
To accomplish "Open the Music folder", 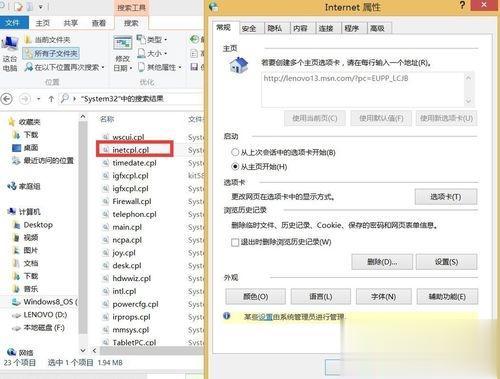I will coord(26,289).
